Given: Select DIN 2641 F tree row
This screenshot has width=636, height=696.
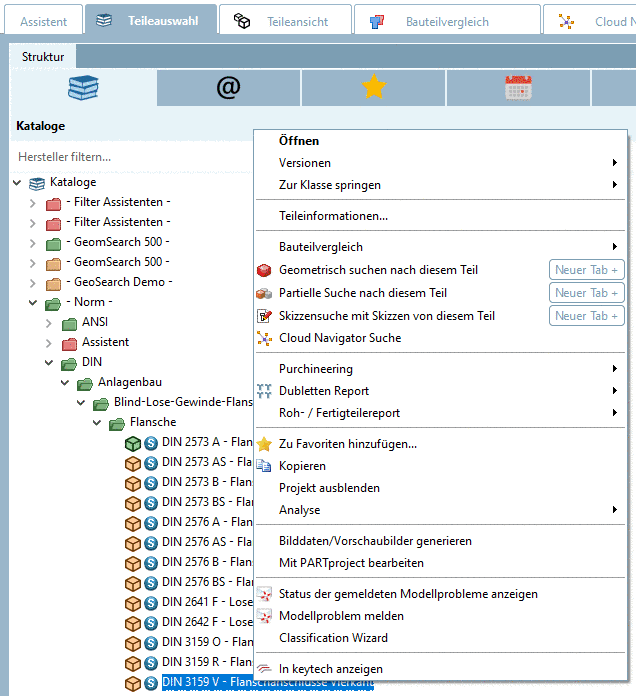Looking at the screenshot, I should coord(207,602).
